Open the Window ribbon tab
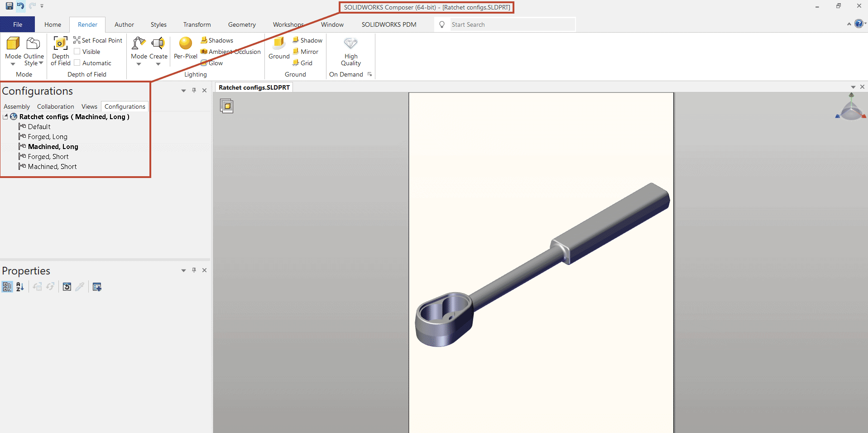The width and height of the screenshot is (868, 433). tap(332, 24)
